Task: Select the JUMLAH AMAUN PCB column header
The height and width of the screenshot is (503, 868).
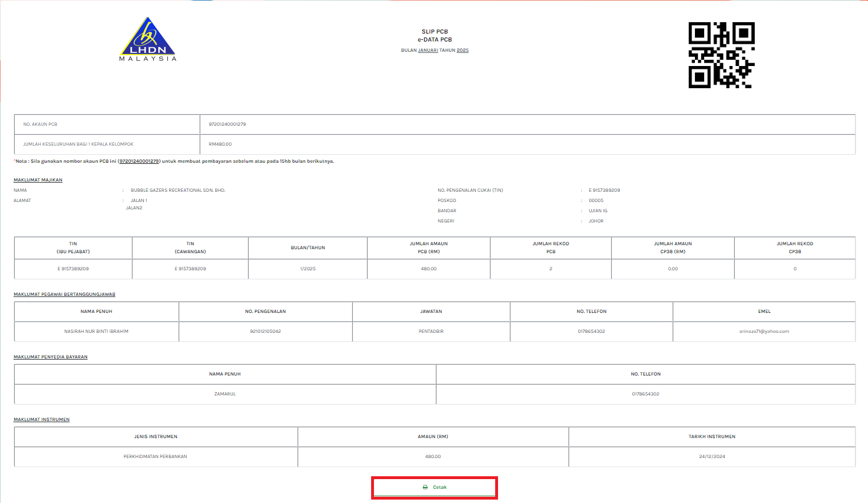Action: click(x=429, y=248)
